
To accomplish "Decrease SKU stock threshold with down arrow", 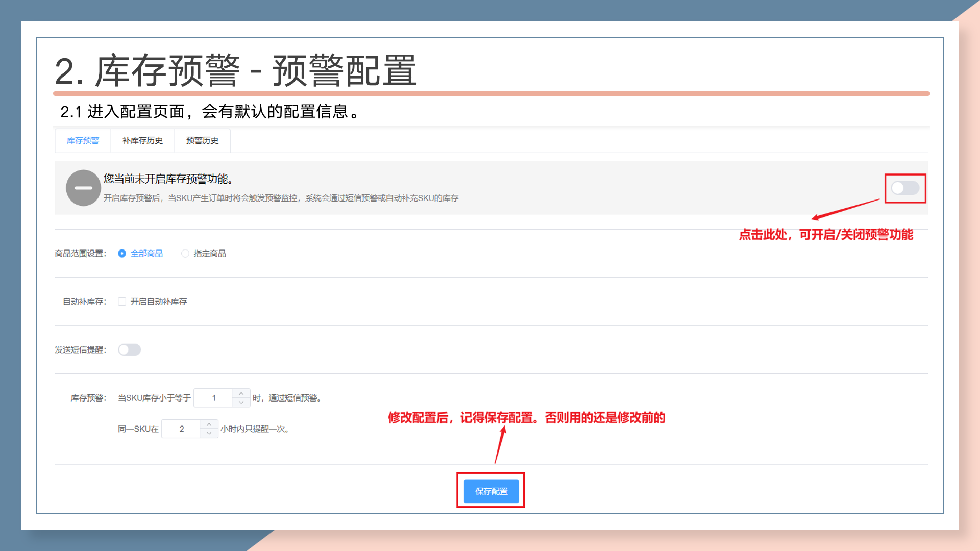I will coord(241,403).
